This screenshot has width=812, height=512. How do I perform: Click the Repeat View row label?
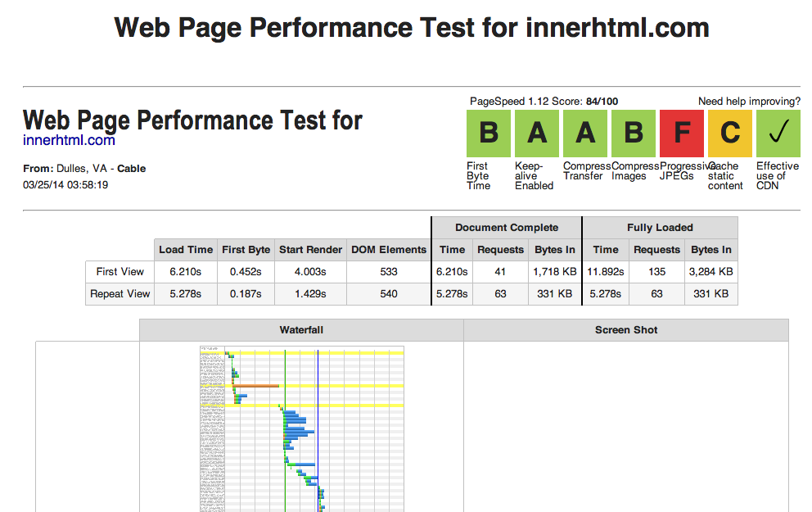pyautogui.click(x=120, y=294)
